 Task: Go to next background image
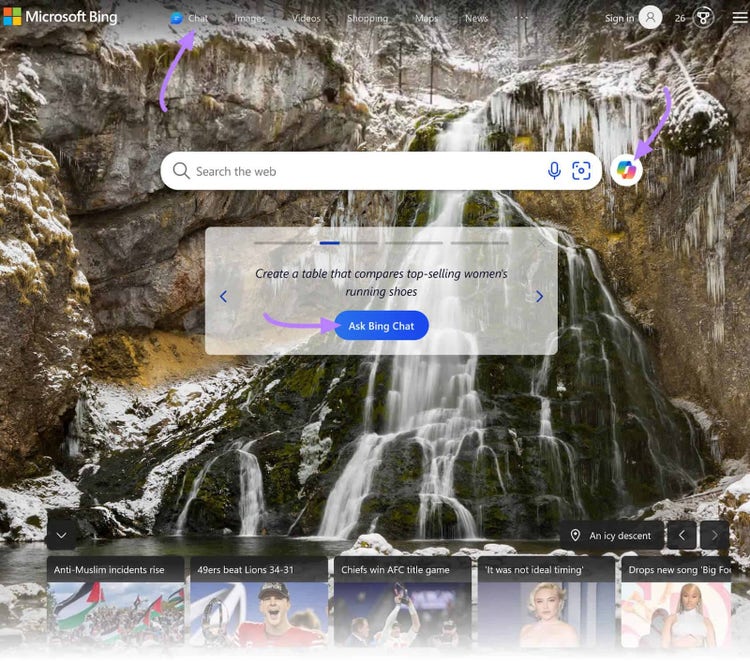pos(715,535)
